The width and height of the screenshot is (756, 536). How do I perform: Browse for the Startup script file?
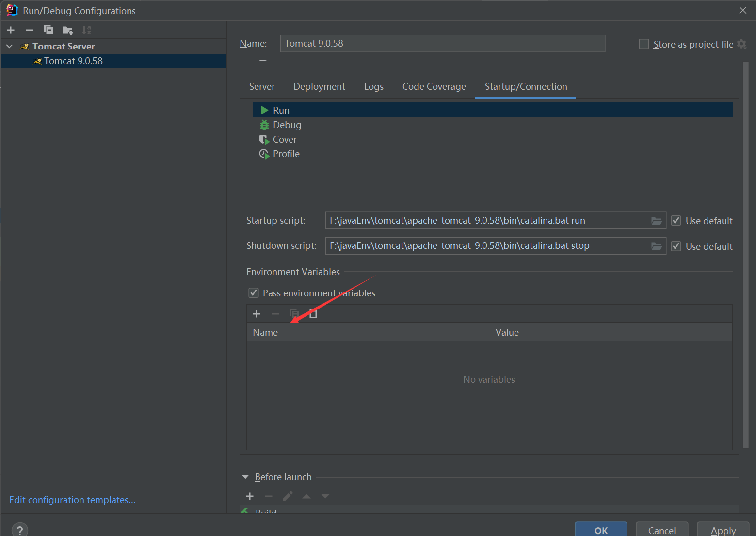click(x=657, y=221)
